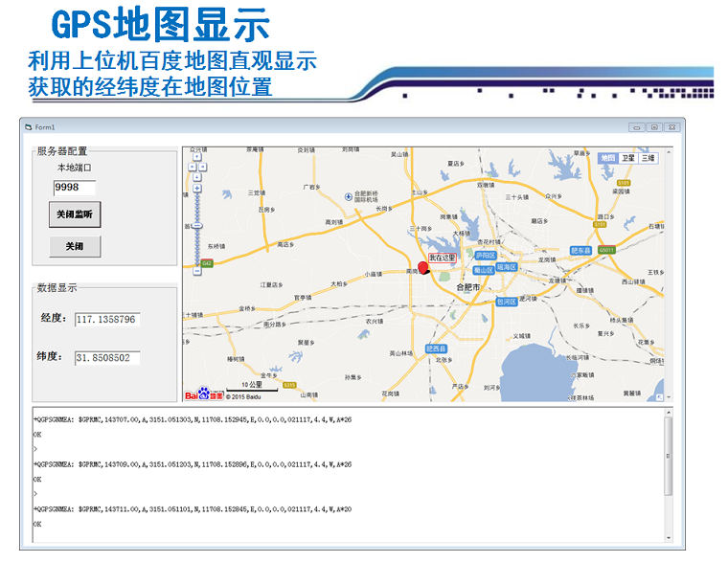Click the log box scroll up arrow
Image resolution: width=728 pixels, height=562 pixels.
(669, 412)
